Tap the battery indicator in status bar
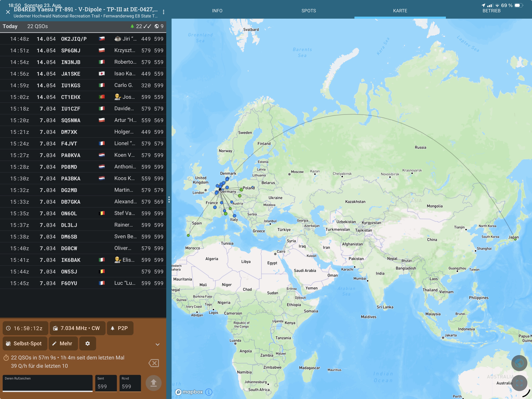The height and width of the screenshot is (399, 532). (519, 5)
